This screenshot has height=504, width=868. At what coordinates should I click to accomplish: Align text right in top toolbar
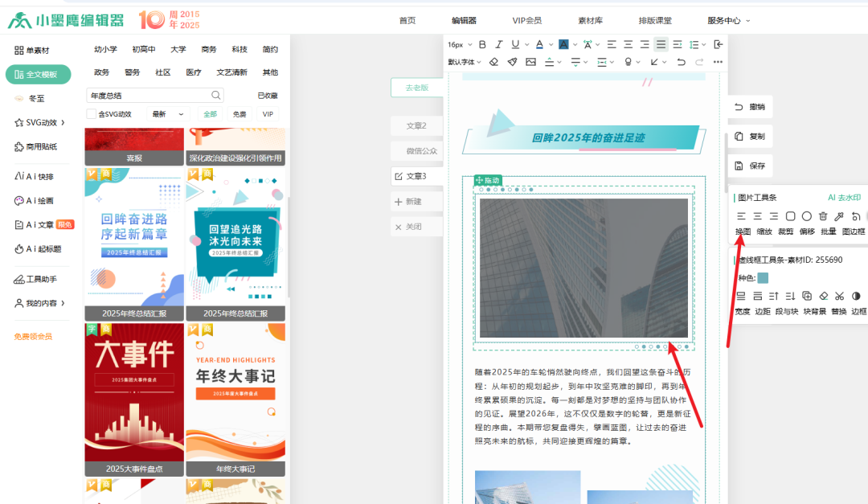point(645,44)
